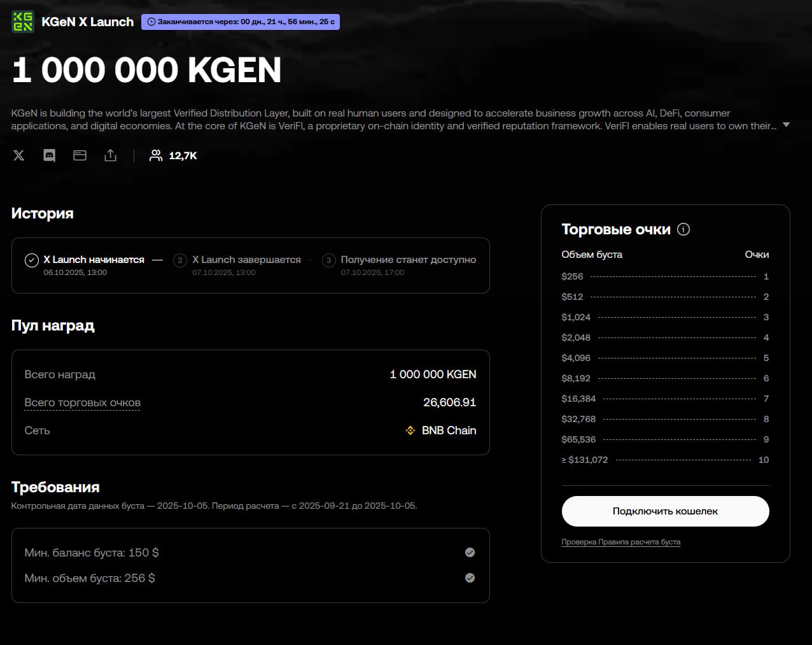Open the Проверка Правила расчета буста link
812x645 pixels.
coord(620,542)
